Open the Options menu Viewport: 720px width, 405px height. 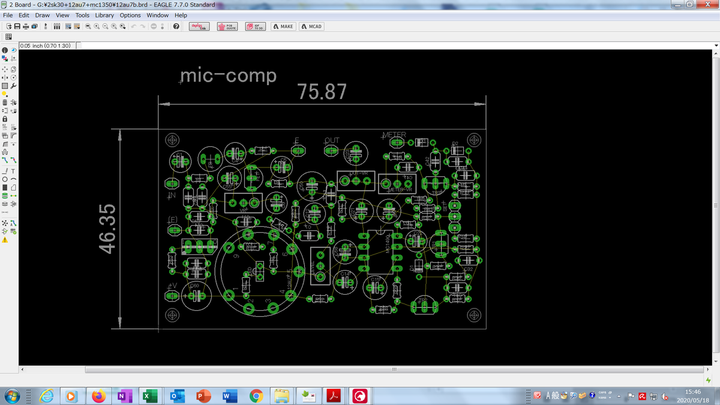point(130,16)
